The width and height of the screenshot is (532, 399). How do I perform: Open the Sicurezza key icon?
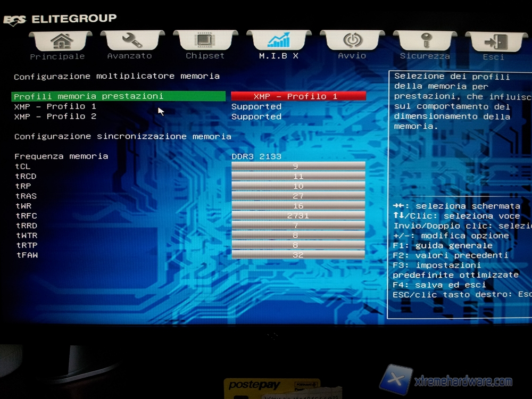[425, 41]
